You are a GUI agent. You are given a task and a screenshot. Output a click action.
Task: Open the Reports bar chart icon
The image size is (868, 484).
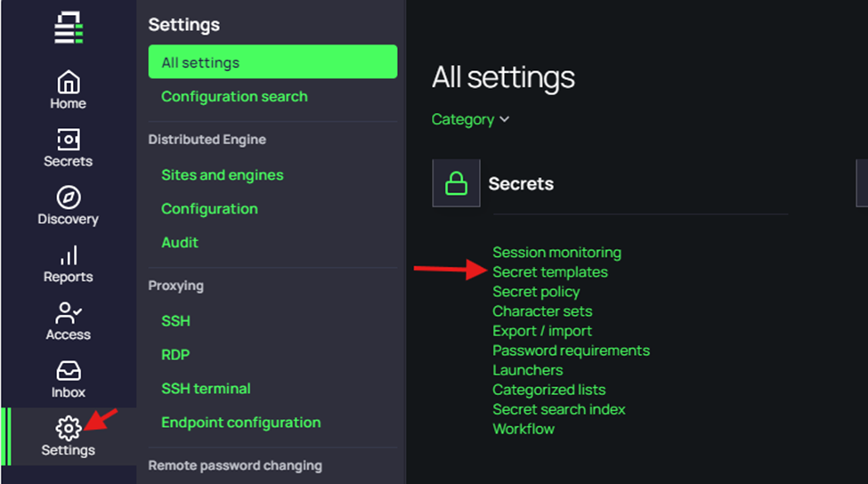tap(68, 256)
